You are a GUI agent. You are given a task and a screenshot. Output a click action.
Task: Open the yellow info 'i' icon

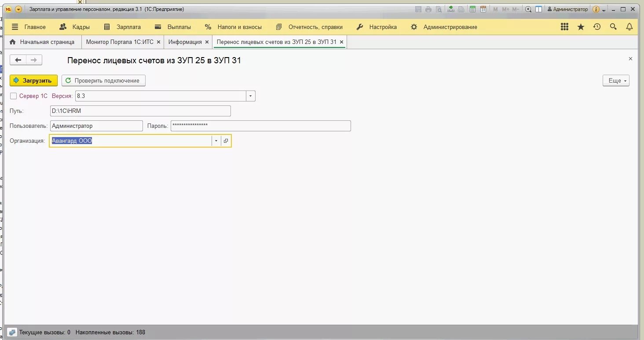tap(596, 9)
